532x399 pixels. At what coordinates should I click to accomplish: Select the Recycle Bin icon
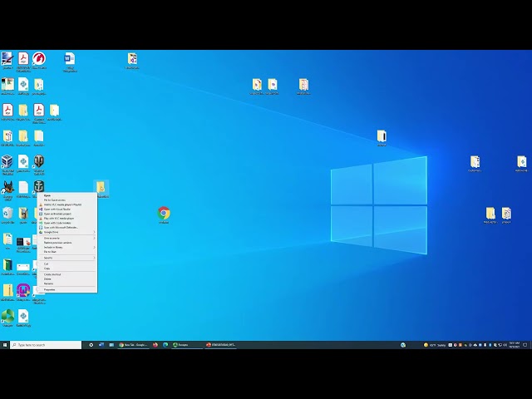click(7, 215)
